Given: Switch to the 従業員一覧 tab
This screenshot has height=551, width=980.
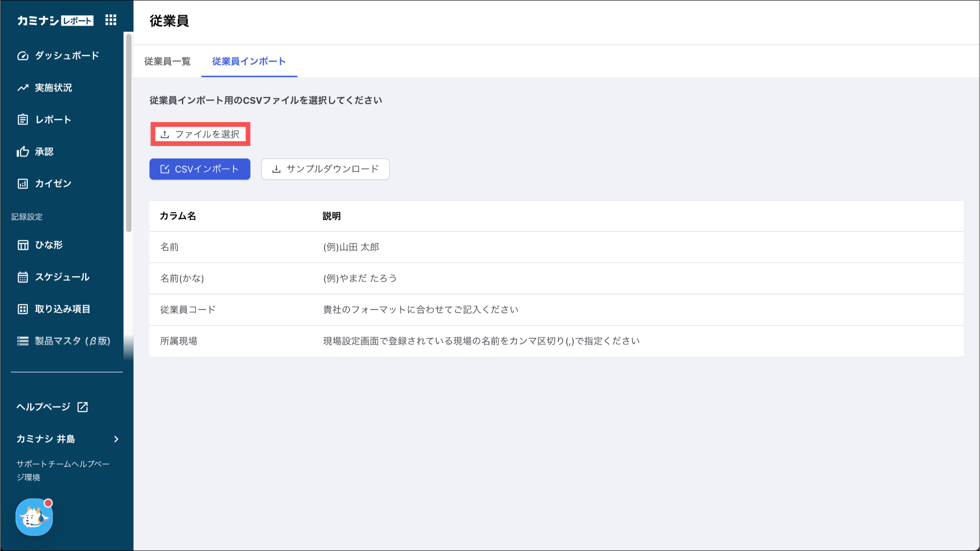Looking at the screenshot, I should tap(167, 61).
